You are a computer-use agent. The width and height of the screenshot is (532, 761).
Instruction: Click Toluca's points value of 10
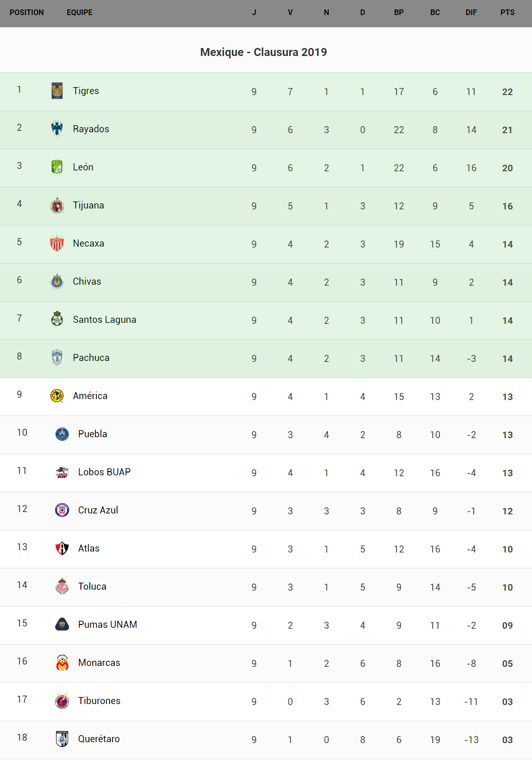coord(507,587)
